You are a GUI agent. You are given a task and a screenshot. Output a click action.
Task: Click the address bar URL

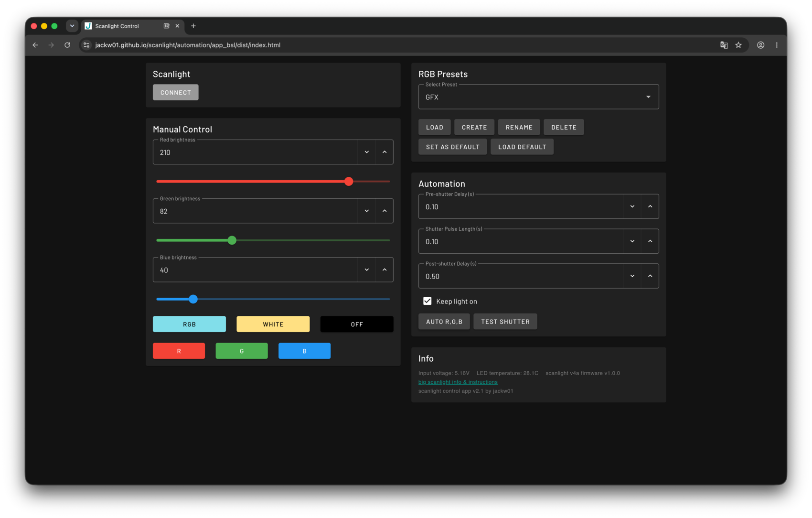[188, 45]
